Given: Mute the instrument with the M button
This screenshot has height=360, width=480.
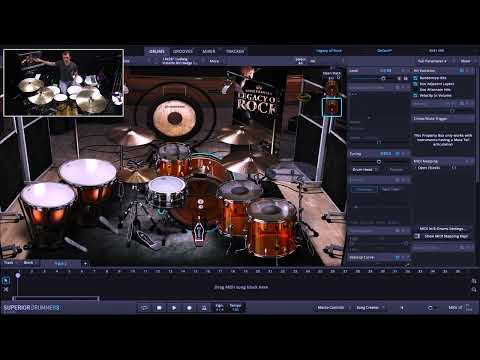Looking at the screenshot, I should pyautogui.click(x=406, y=78).
